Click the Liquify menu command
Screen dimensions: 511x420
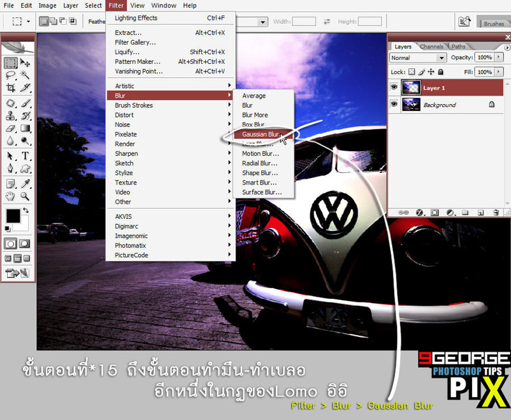click(170, 52)
